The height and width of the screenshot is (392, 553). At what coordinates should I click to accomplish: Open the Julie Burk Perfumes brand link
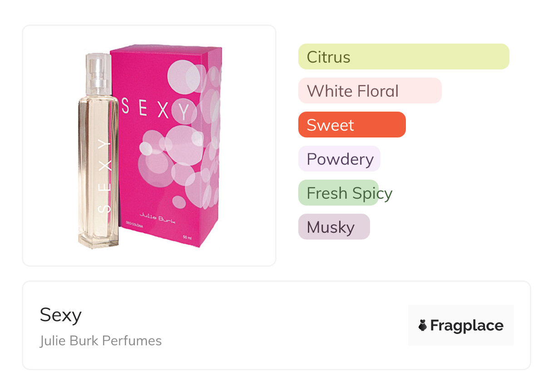click(100, 341)
